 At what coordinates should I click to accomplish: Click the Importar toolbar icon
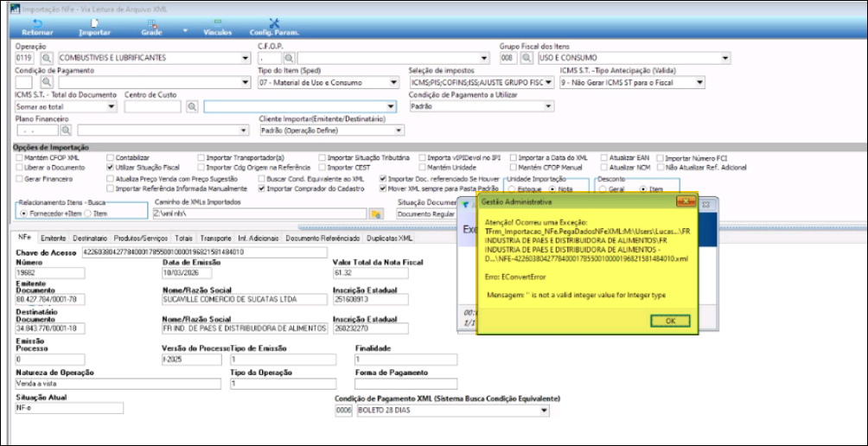tap(94, 23)
